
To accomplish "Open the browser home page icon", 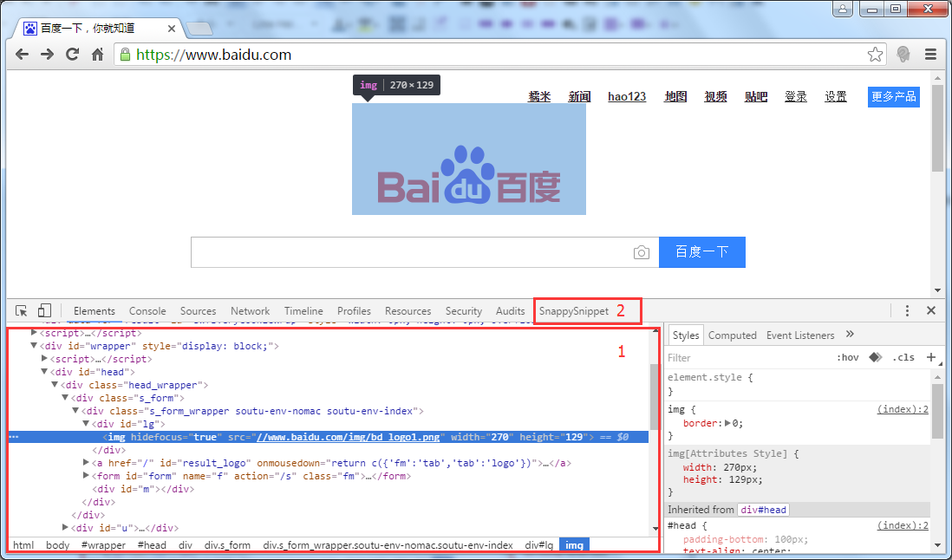I will click(97, 55).
